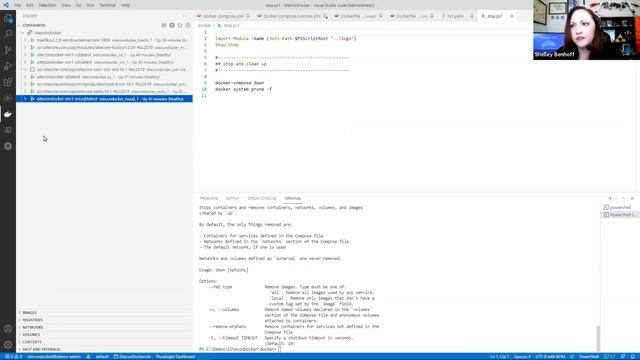640x360 pixels.
Task: Select the sitecore-redis container row
Action: [x=104, y=91]
